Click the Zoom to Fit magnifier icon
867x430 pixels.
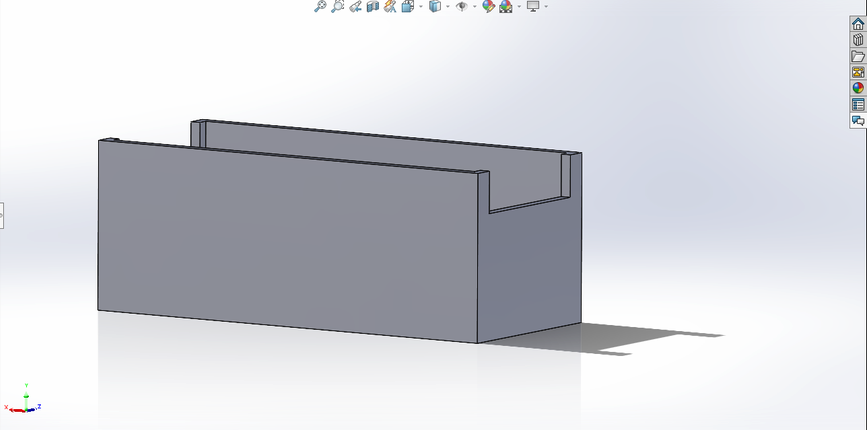[320, 7]
